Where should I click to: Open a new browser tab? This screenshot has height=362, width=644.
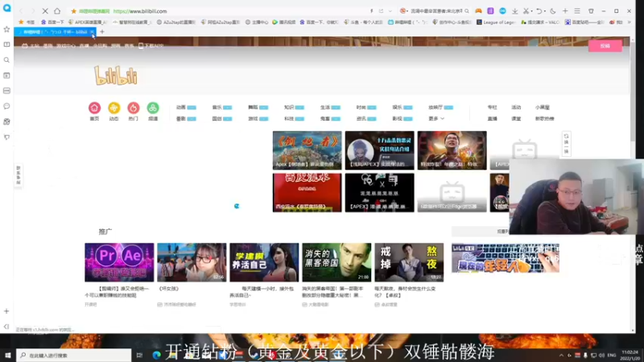tap(102, 31)
